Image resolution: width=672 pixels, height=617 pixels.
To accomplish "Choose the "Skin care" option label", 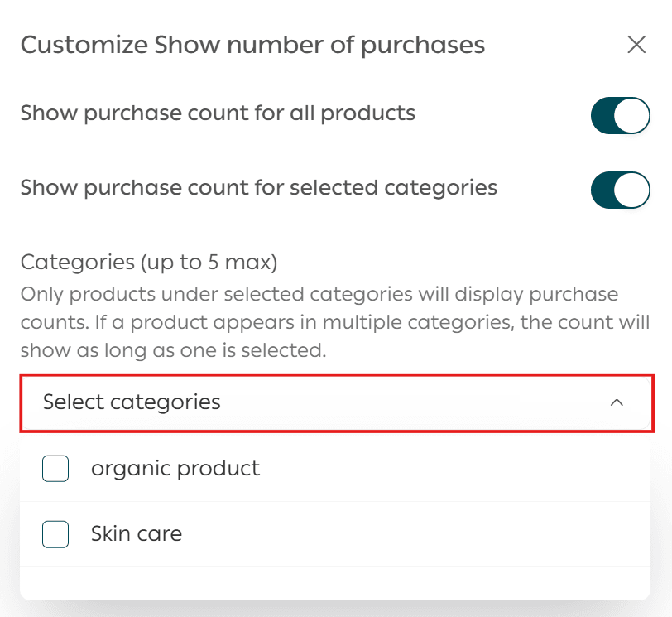I will [x=137, y=534].
